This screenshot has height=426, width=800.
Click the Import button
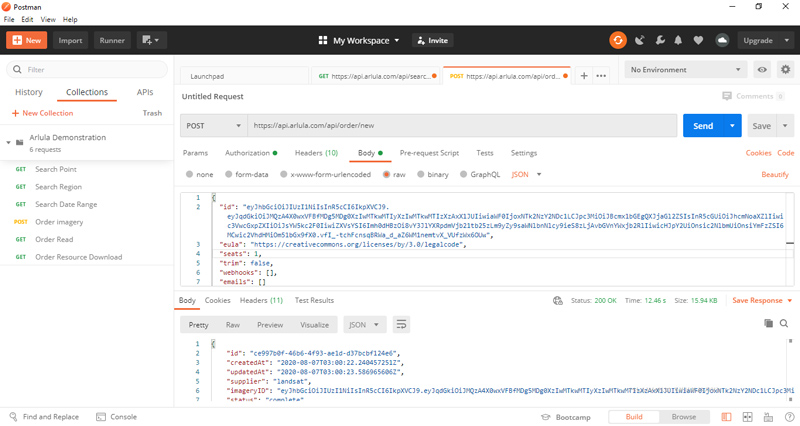click(70, 40)
